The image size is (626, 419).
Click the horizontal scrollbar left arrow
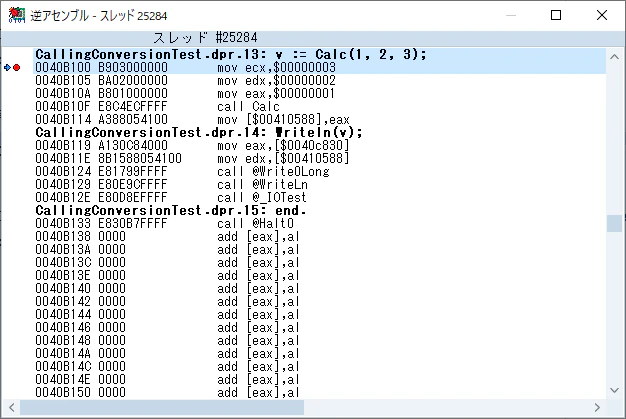tap(12, 407)
